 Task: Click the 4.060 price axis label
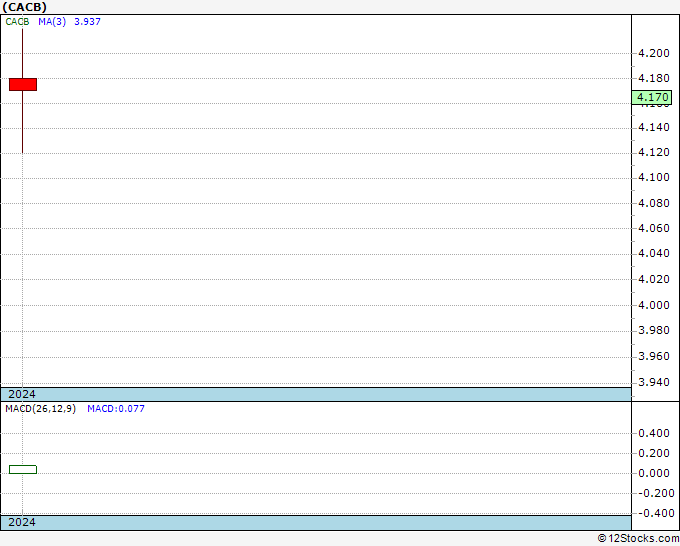654,228
